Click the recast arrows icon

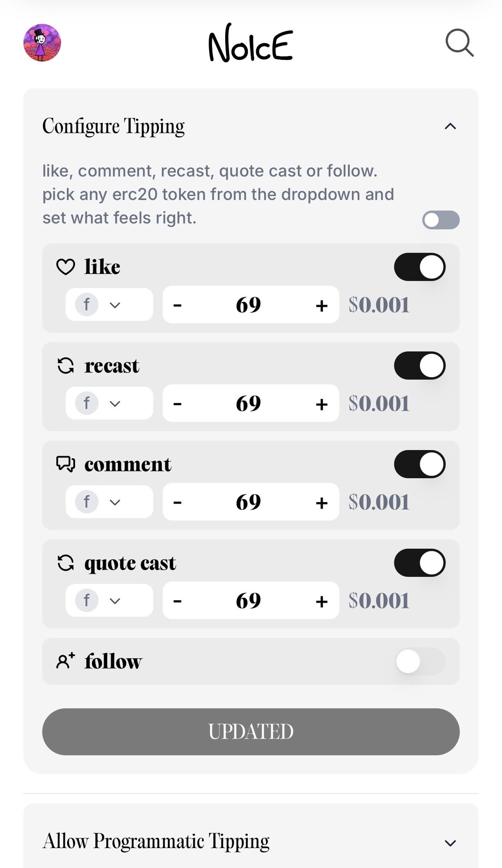coord(66,365)
